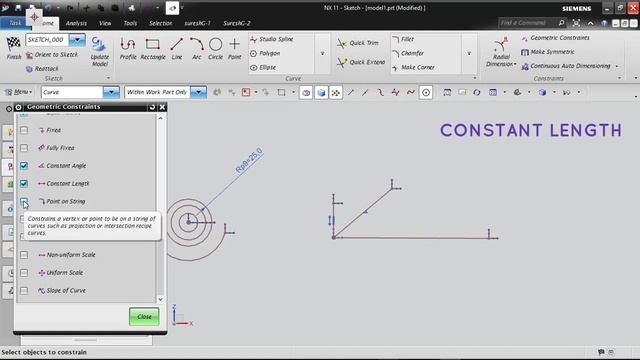The width and height of the screenshot is (640, 360).
Task: Switch to the Selection tab
Action: [x=160, y=23]
